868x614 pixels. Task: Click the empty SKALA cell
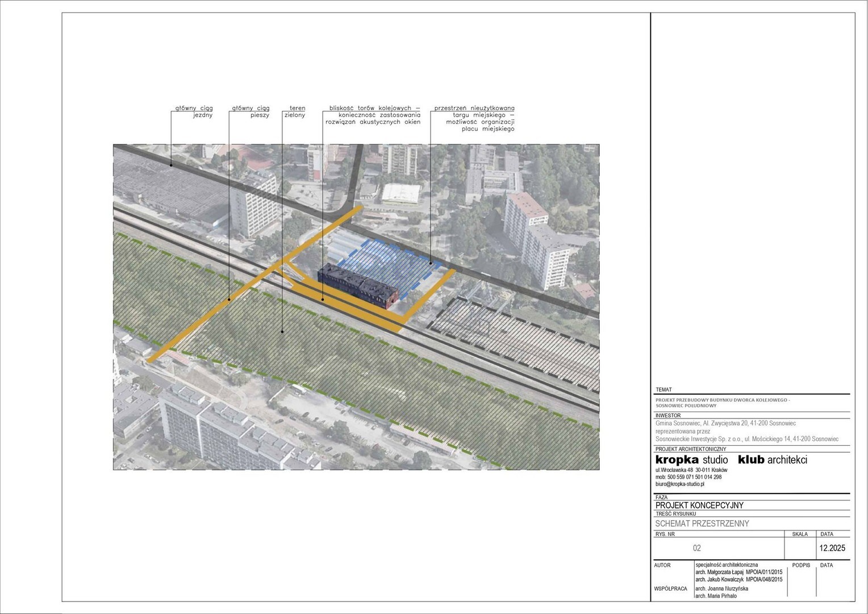pyautogui.click(x=801, y=548)
